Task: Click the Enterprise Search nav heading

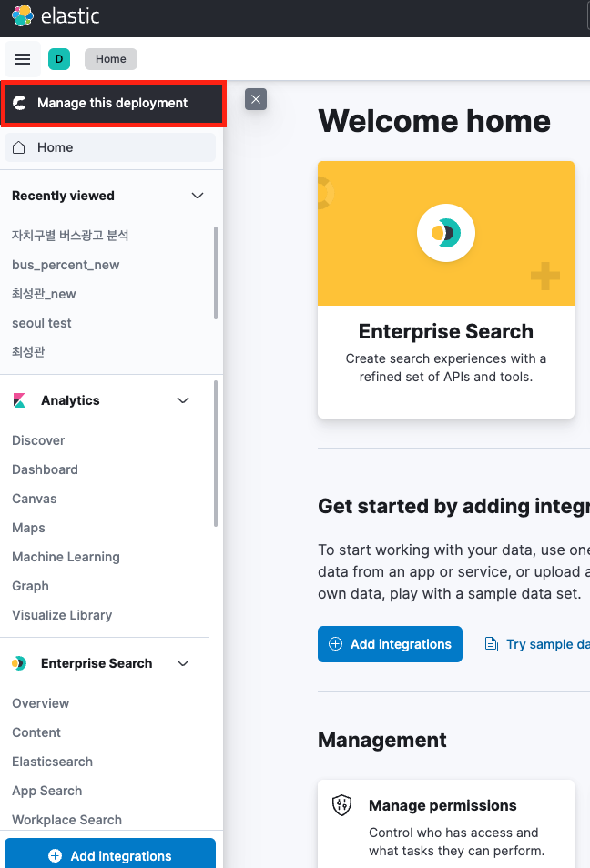Action: [97, 663]
